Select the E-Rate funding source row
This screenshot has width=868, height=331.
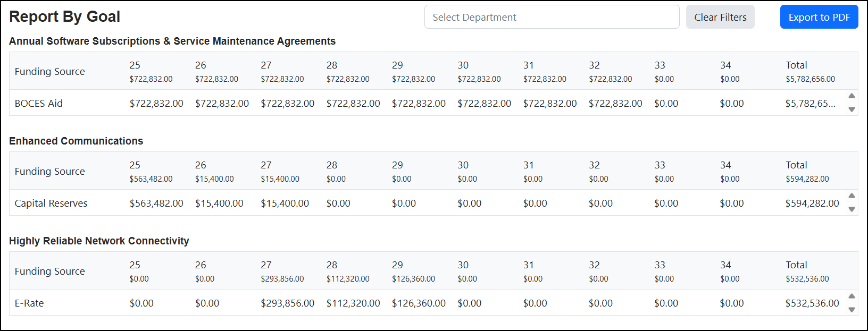point(428,303)
